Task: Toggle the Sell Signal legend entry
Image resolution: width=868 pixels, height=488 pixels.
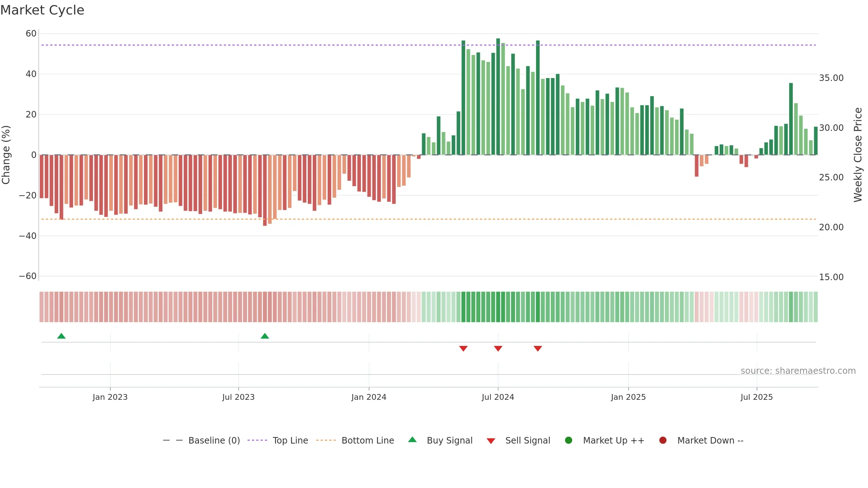Action: (518, 440)
